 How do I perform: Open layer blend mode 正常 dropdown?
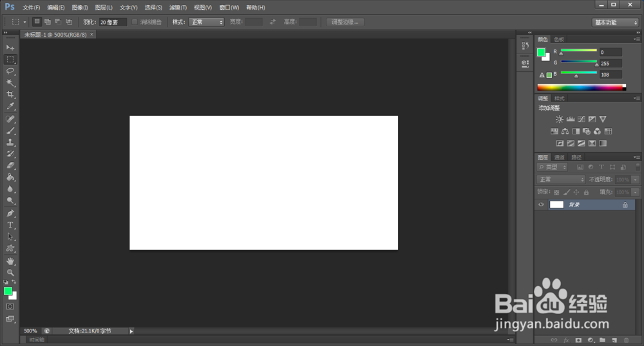tap(561, 179)
